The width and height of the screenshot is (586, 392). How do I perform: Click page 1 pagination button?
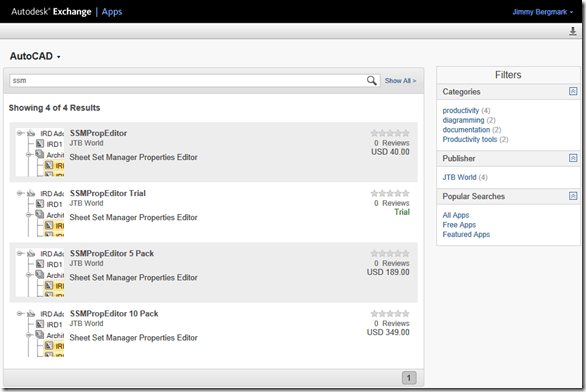click(409, 378)
